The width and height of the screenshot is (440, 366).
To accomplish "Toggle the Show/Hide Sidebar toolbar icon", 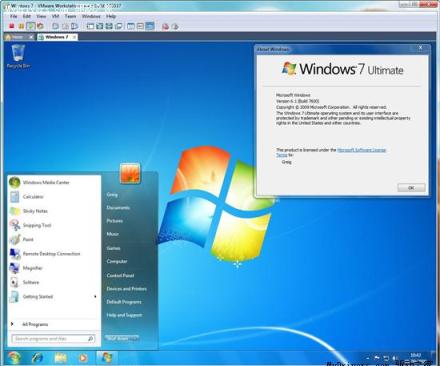I will [x=90, y=26].
